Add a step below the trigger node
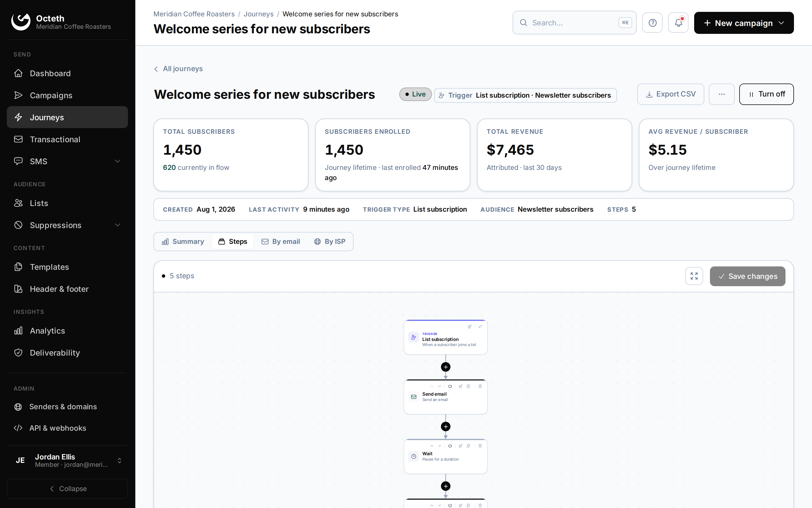 [x=445, y=367]
